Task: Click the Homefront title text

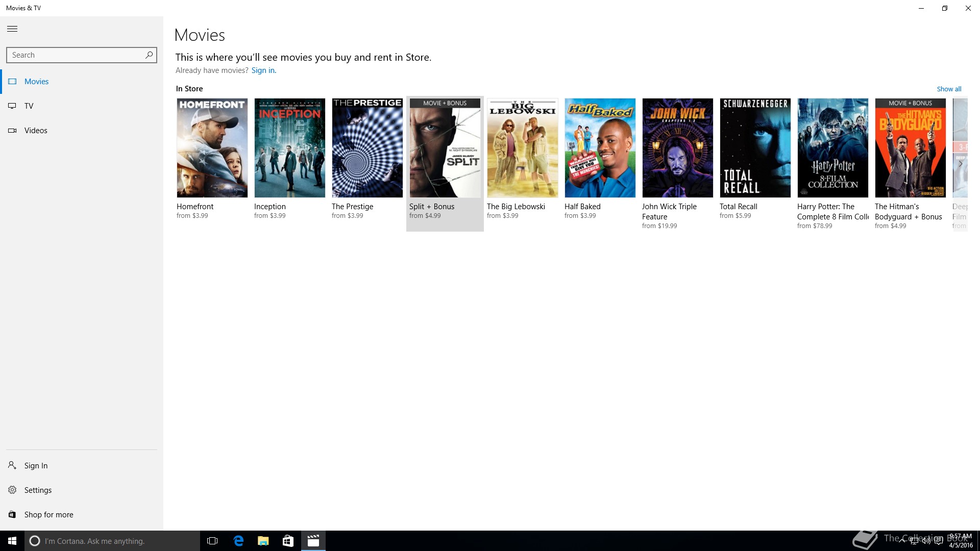Action: click(195, 207)
